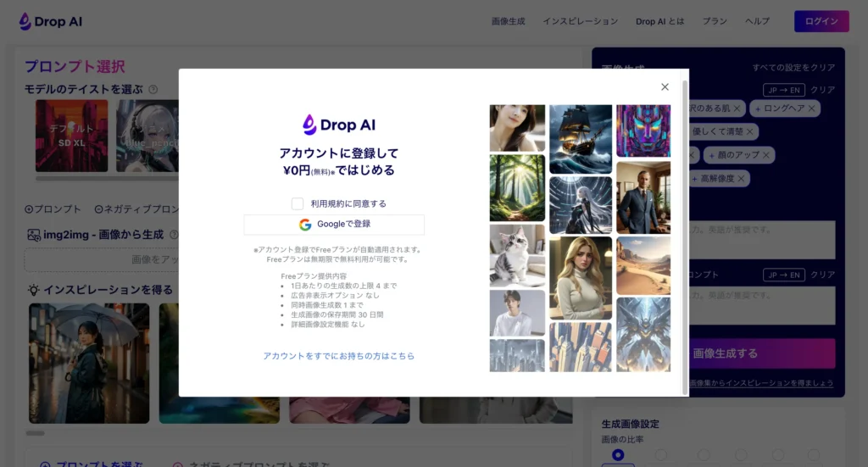Expand プロンプトを選ぶ at page bottom
Viewport: 868px width, 467px height.
[92, 464]
